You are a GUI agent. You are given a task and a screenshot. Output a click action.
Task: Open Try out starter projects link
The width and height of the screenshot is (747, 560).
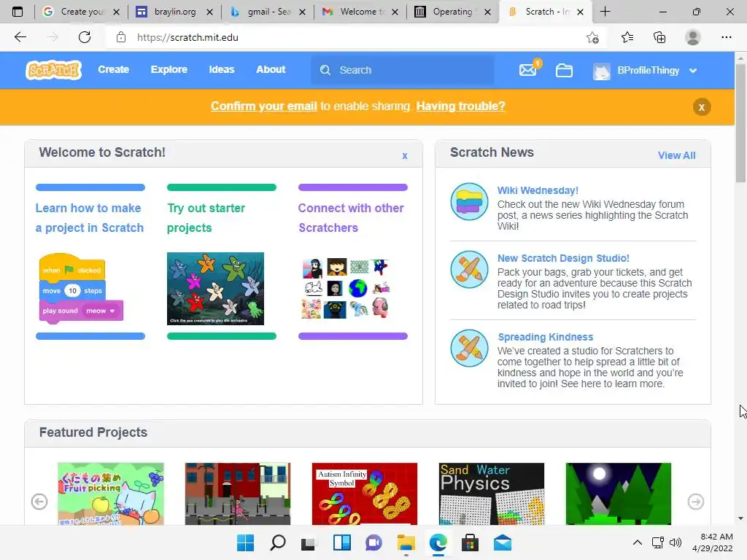[x=206, y=217]
